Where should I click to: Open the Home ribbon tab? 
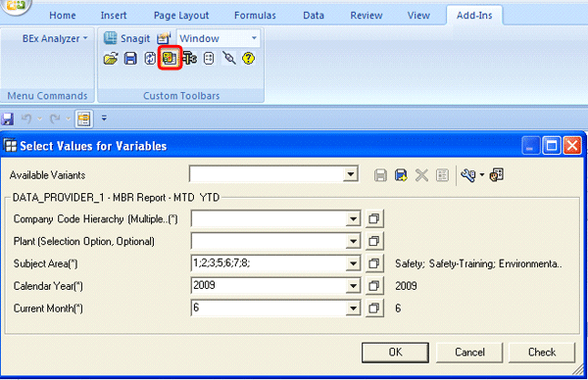(63, 16)
